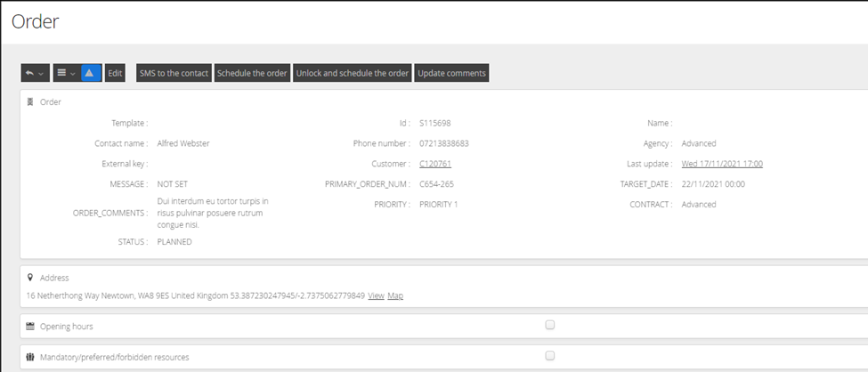Click Schedule the order
This screenshot has width=868, height=372.
(x=252, y=73)
